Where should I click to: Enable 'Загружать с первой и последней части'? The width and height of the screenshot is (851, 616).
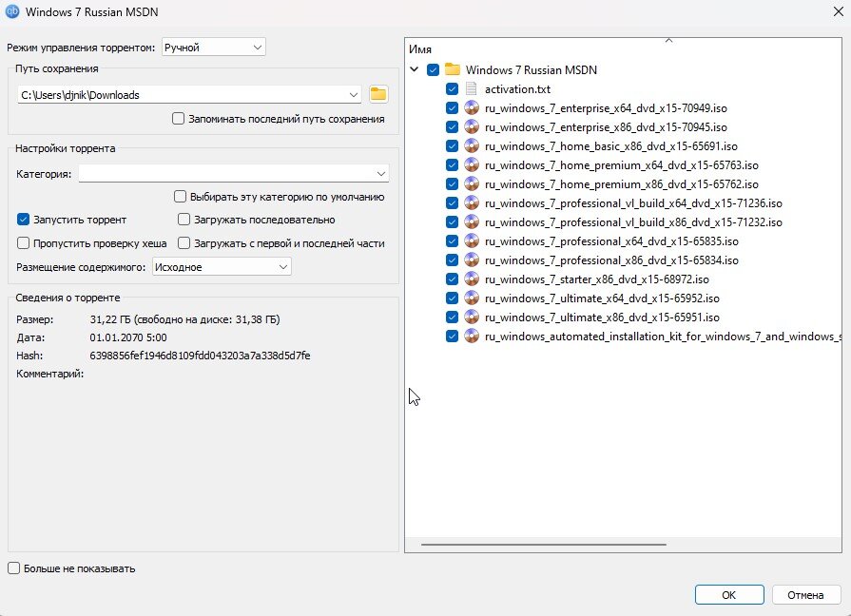[184, 242]
